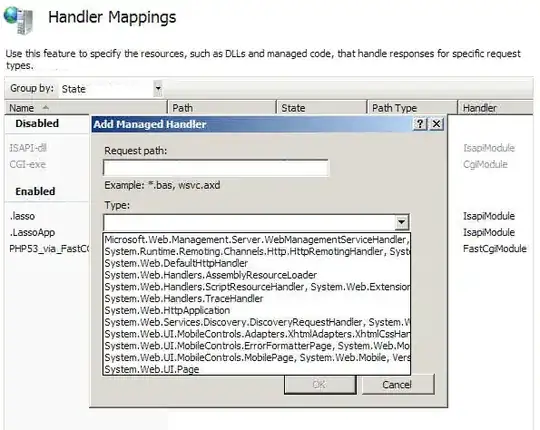
Task: Select System.Web.UI.MobileControls.Adapters.XhtmlAdapters entry
Action: coord(257,334)
